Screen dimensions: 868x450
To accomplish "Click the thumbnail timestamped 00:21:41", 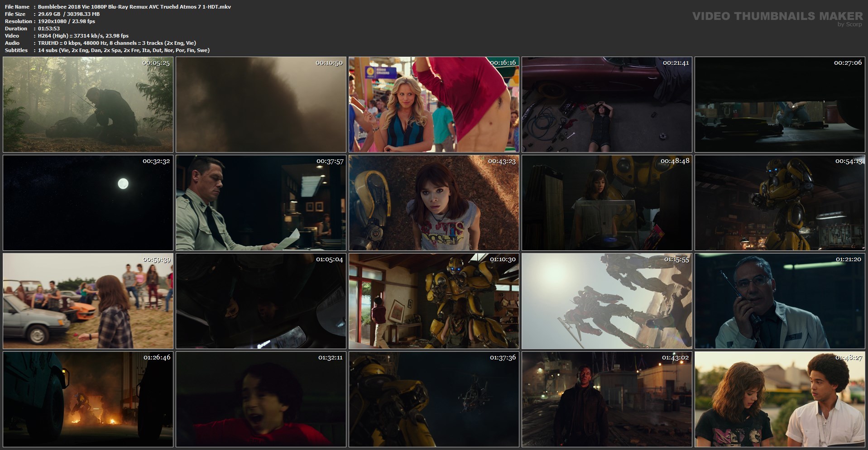I will coord(607,105).
